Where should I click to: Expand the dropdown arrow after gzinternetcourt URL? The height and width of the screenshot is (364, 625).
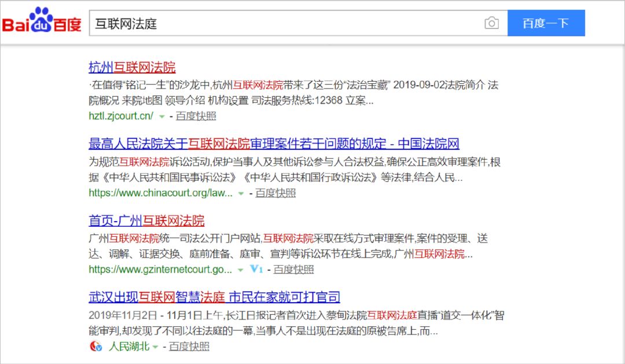pyautogui.click(x=240, y=270)
